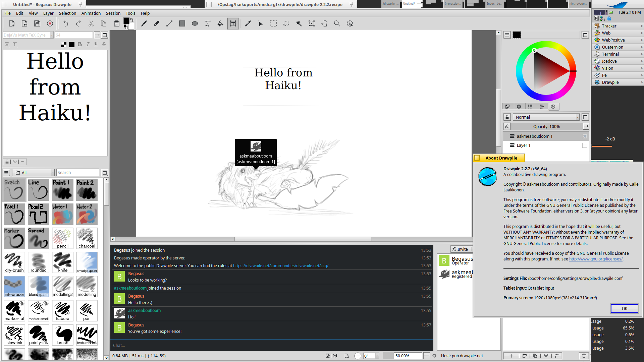Open the drawpile.net community rules link

[x=281, y=265]
